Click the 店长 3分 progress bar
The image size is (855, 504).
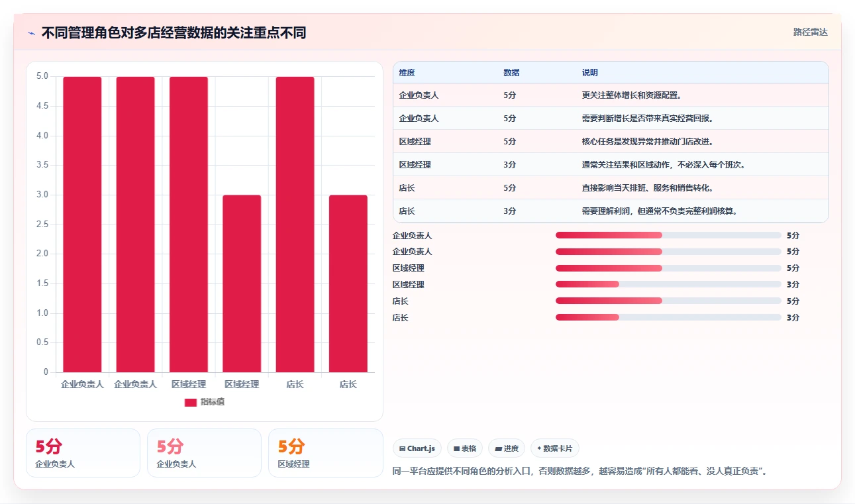tap(668, 318)
